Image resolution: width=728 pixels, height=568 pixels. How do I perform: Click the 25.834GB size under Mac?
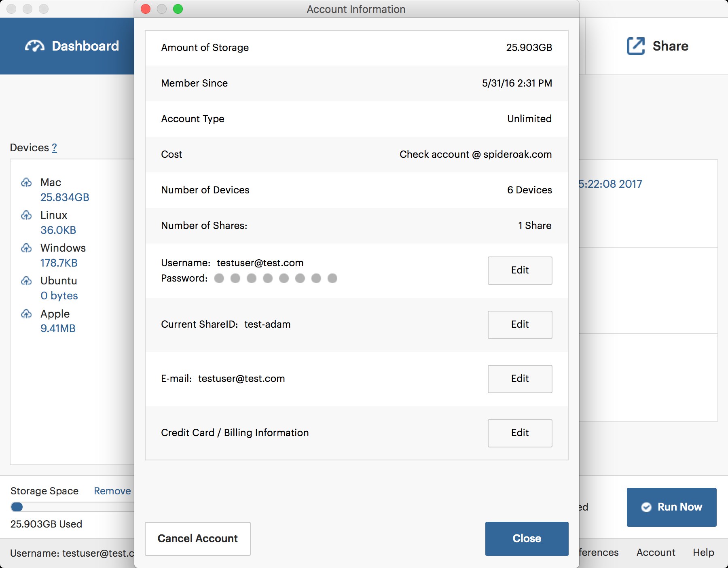coord(65,197)
